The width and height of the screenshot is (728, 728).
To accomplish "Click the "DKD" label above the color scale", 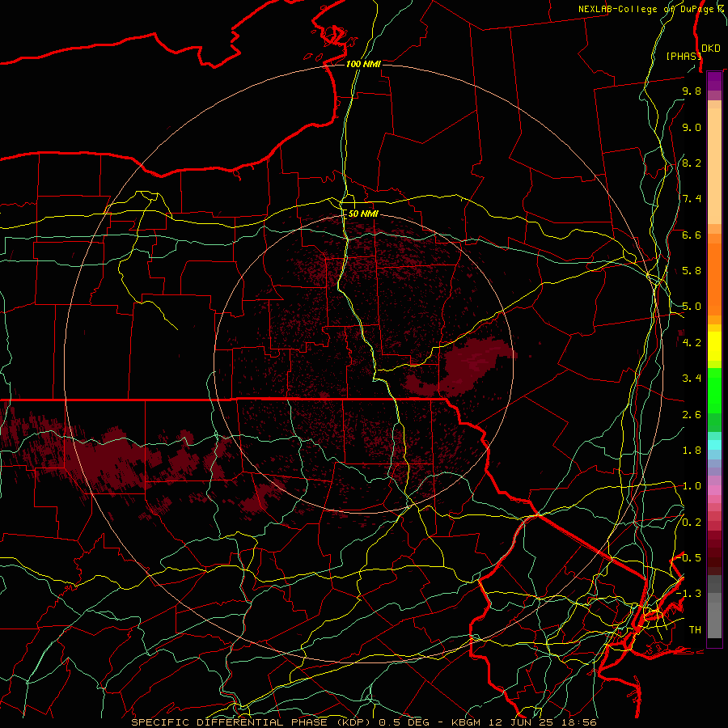I will (711, 49).
